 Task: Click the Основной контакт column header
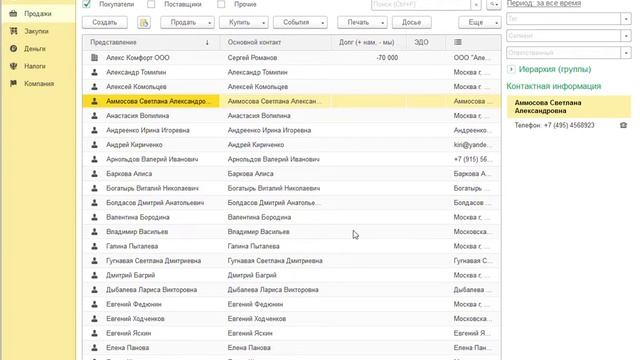[x=276, y=42]
